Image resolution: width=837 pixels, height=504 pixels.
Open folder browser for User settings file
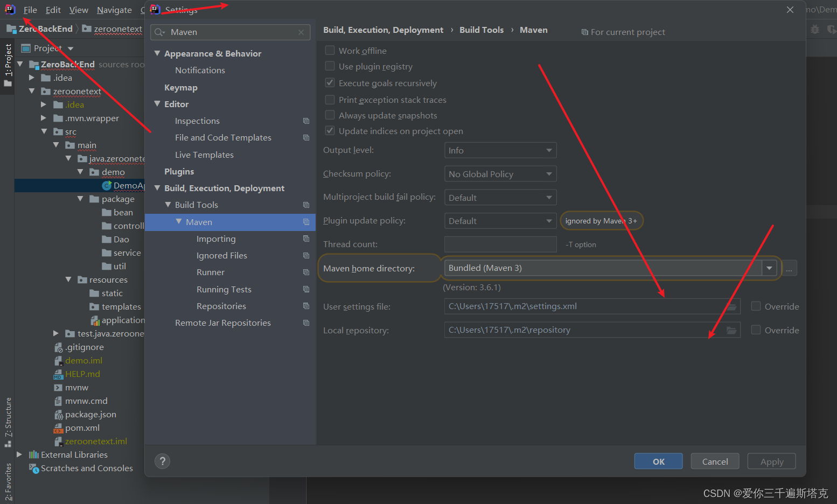point(731,307)
